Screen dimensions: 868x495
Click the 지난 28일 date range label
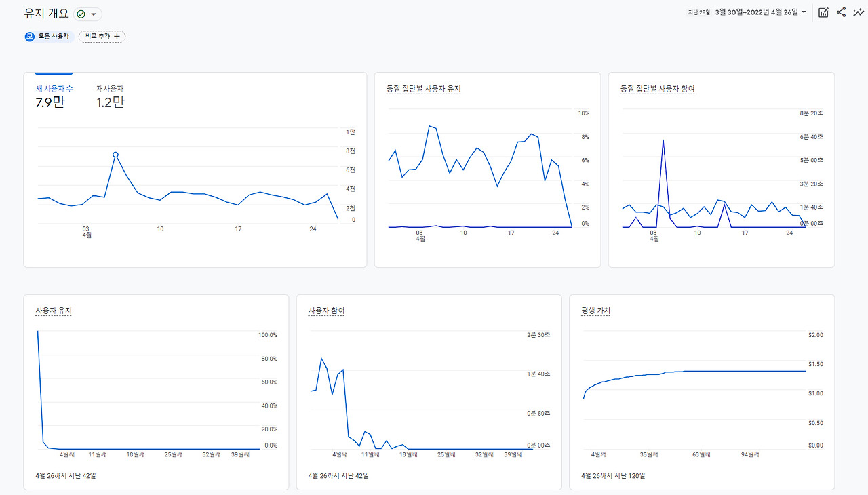(x=698, y=12)
